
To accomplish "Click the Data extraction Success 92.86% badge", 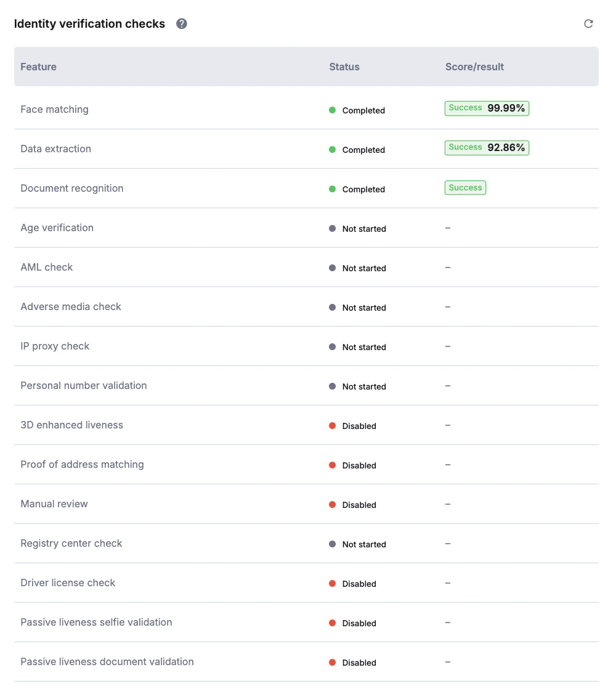I will coord(487,148).
